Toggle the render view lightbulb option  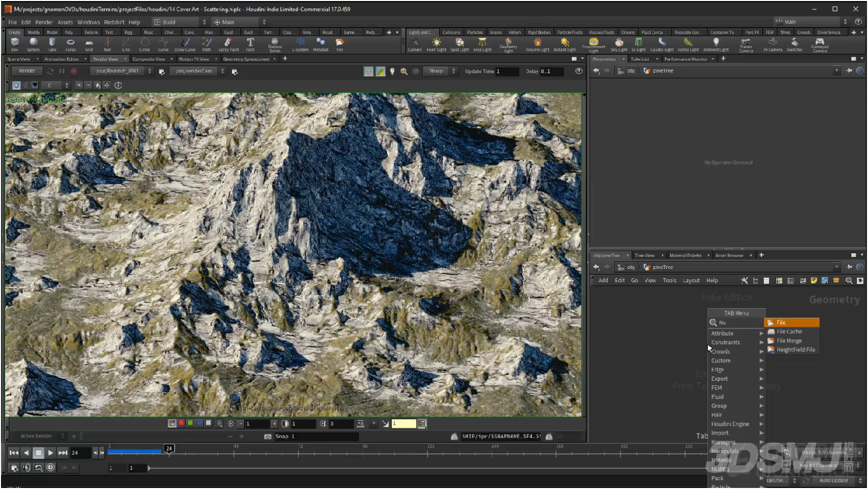click(x=392, y=71)
